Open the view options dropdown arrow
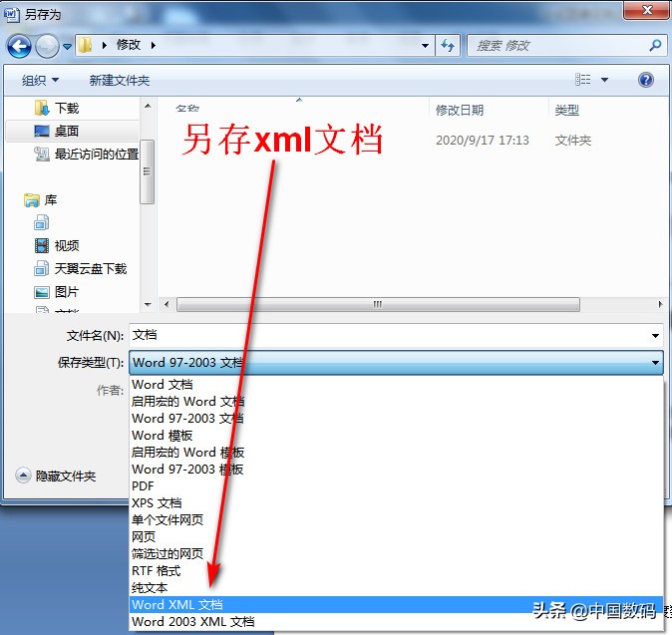 604,80
